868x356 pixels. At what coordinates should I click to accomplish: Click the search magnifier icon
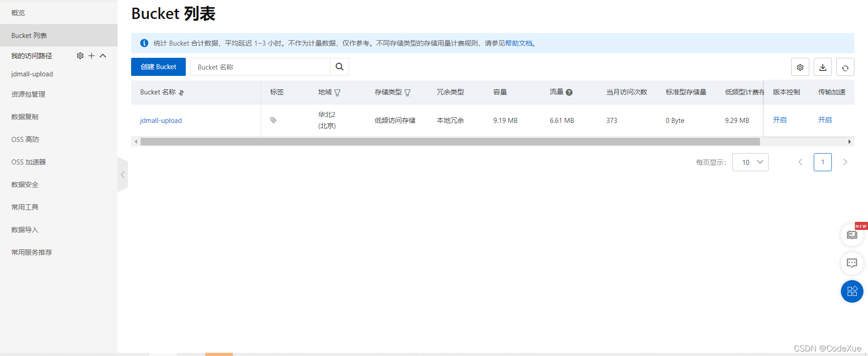[x=340, y=67]
